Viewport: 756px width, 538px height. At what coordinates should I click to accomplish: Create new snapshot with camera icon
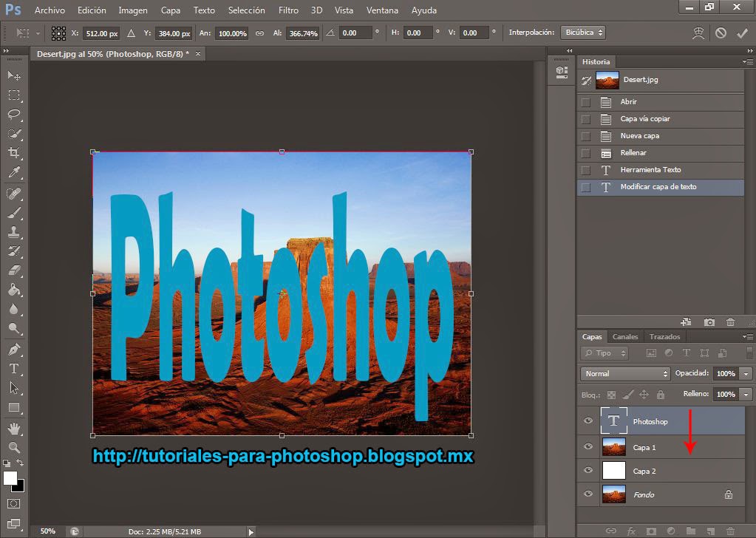[709, 322]
